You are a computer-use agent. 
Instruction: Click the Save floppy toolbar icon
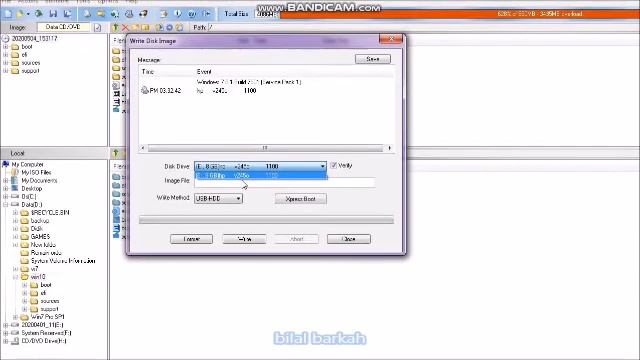point(53,14)
